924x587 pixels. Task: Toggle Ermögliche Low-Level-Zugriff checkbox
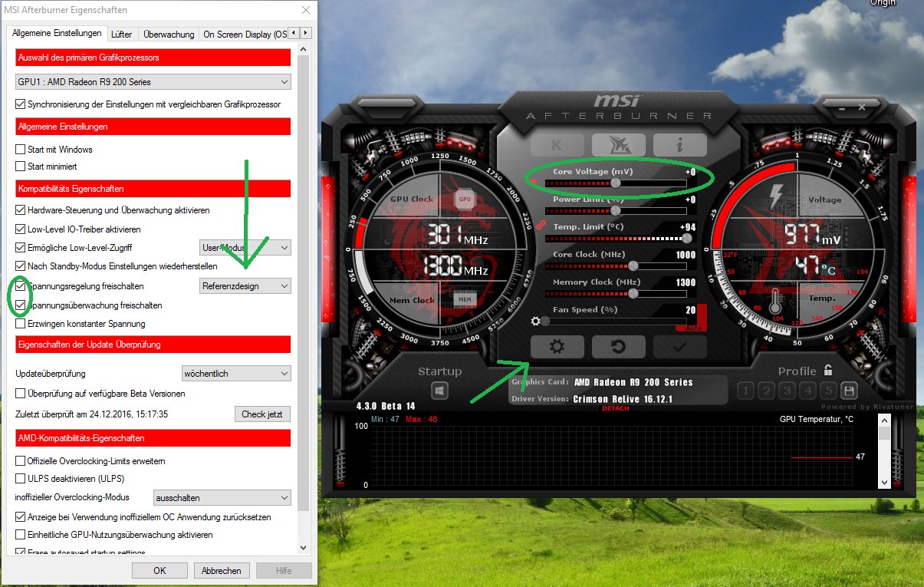click(21, 247)
